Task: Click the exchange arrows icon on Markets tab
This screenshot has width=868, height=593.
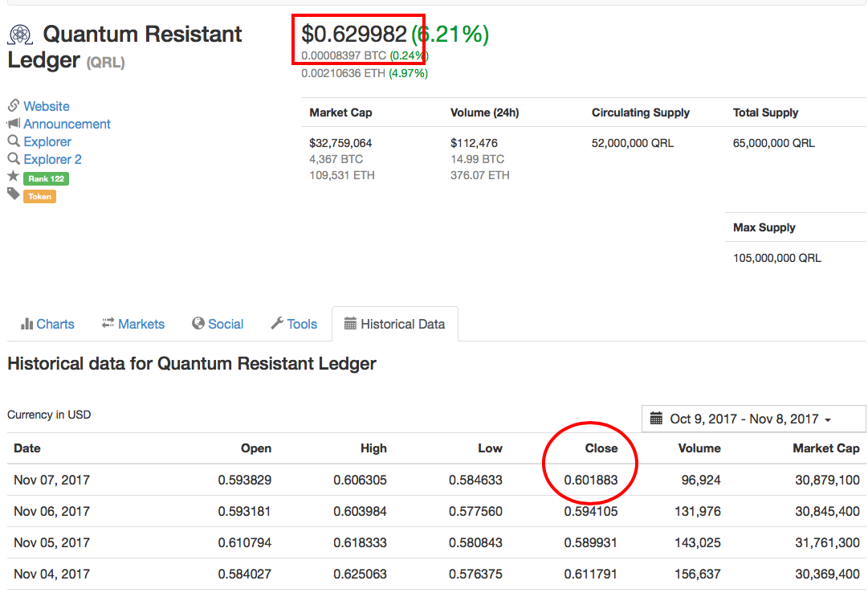Action: click(108, 323)
